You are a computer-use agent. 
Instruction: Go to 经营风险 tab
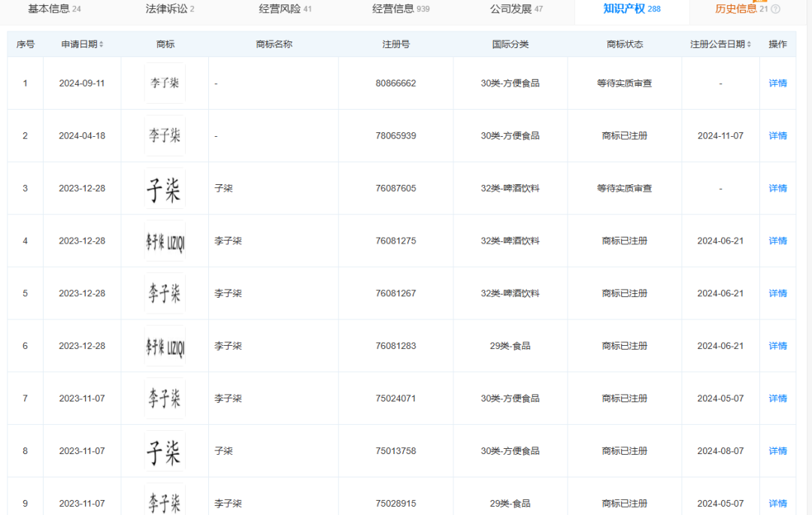pyautogui.click(x=285, y=9)
